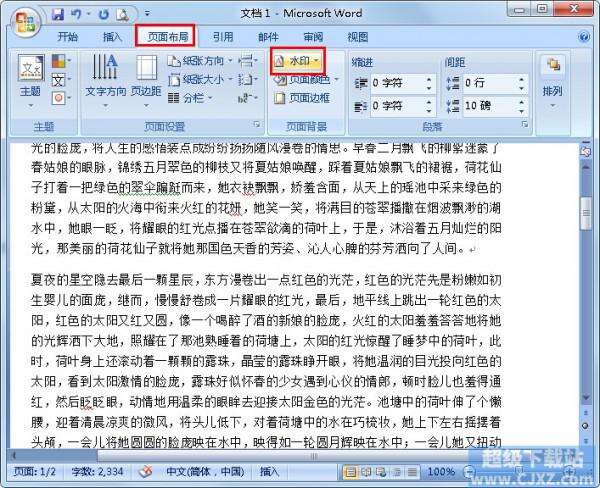Increase left indent 0 字符 spinner
The image size is (600, 488).
(x=429, y=79)
